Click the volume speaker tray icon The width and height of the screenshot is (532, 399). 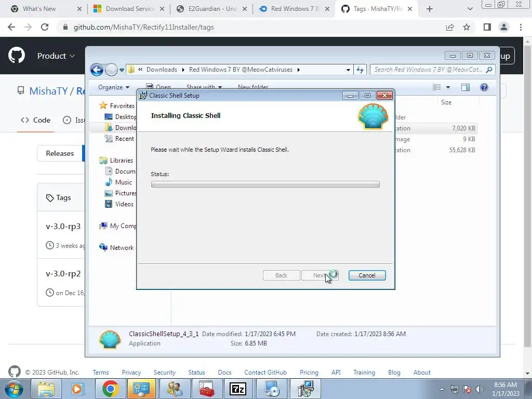[x=479, y=389]
